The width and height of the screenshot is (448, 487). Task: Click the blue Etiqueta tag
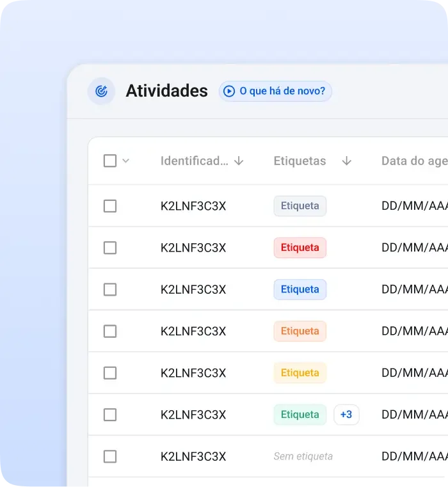coord(300,289)
